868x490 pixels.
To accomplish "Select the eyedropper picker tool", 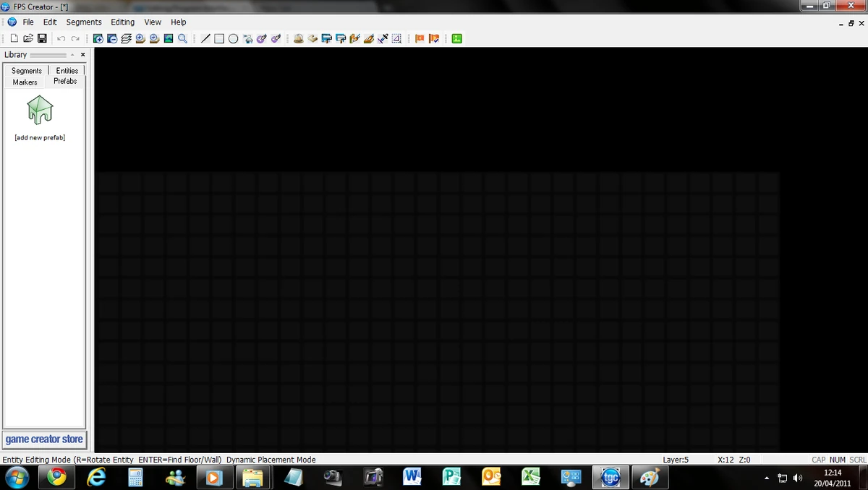I will coord(383,38).
